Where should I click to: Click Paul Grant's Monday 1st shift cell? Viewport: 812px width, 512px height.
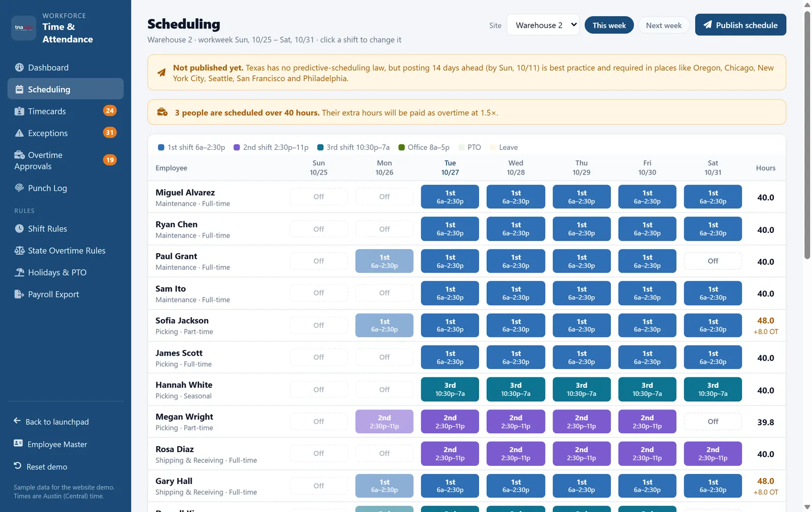(384, 261)
